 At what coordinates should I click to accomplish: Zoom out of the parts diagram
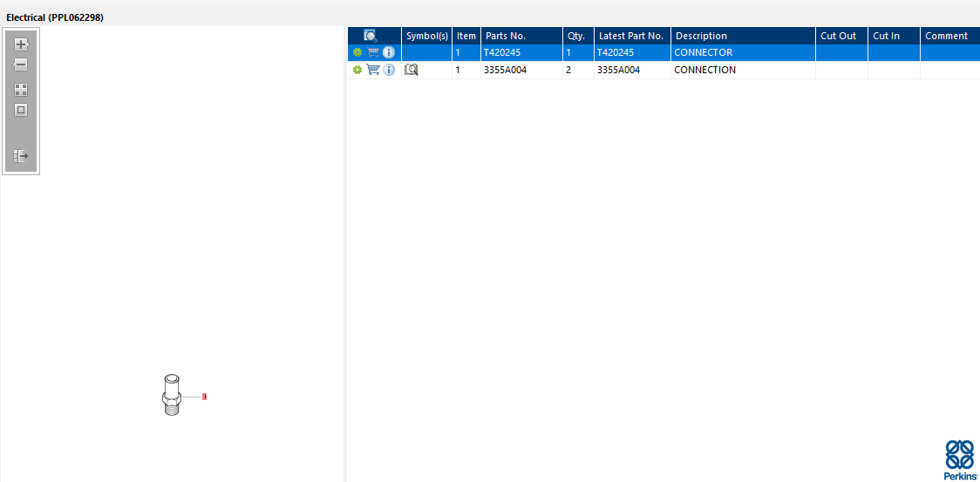[21, 64]
